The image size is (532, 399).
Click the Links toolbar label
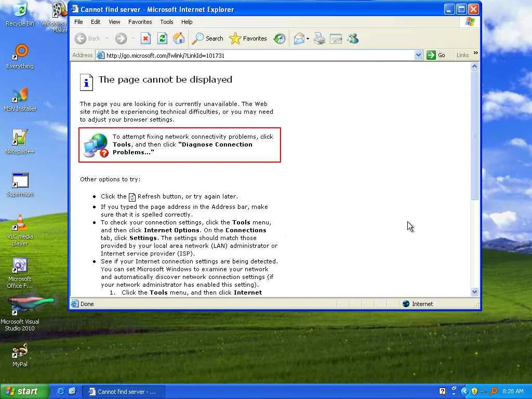click(x=462, y=55)
